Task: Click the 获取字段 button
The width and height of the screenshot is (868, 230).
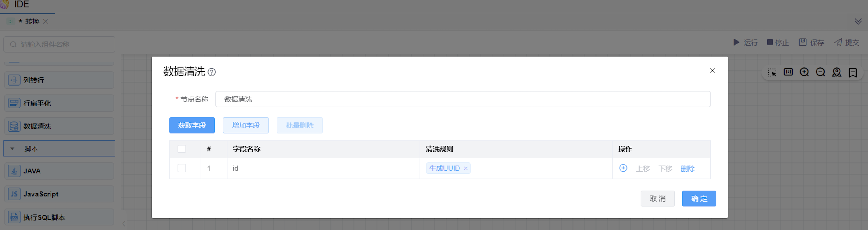Action: pyautogui.click(x=192, y=125)
